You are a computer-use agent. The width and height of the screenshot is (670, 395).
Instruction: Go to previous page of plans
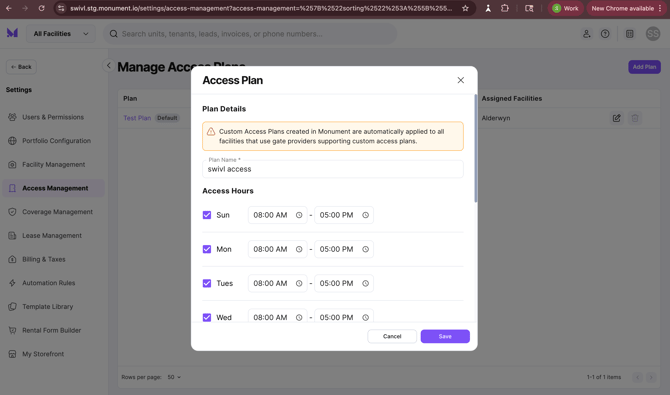637,377
